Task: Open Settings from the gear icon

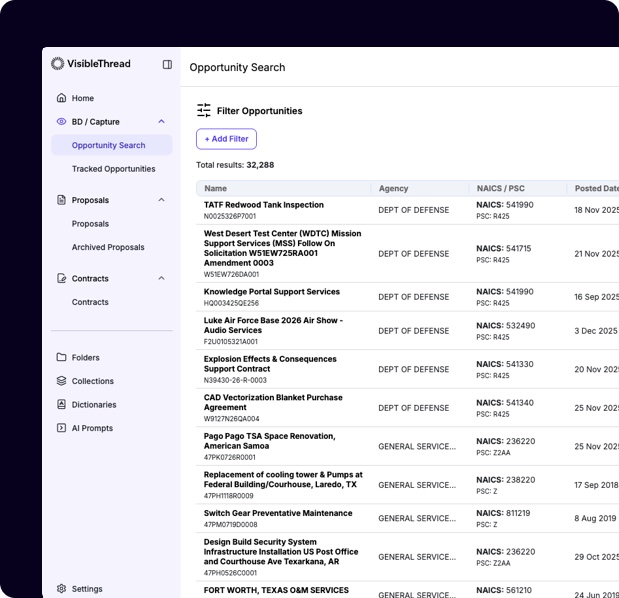Action: pyautogui.click(x=62, y=589)
